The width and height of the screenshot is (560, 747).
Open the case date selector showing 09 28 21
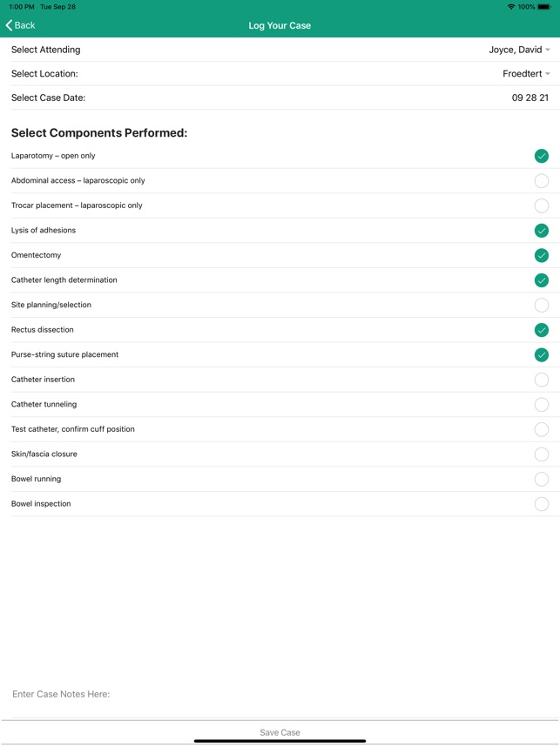(527, 98)
